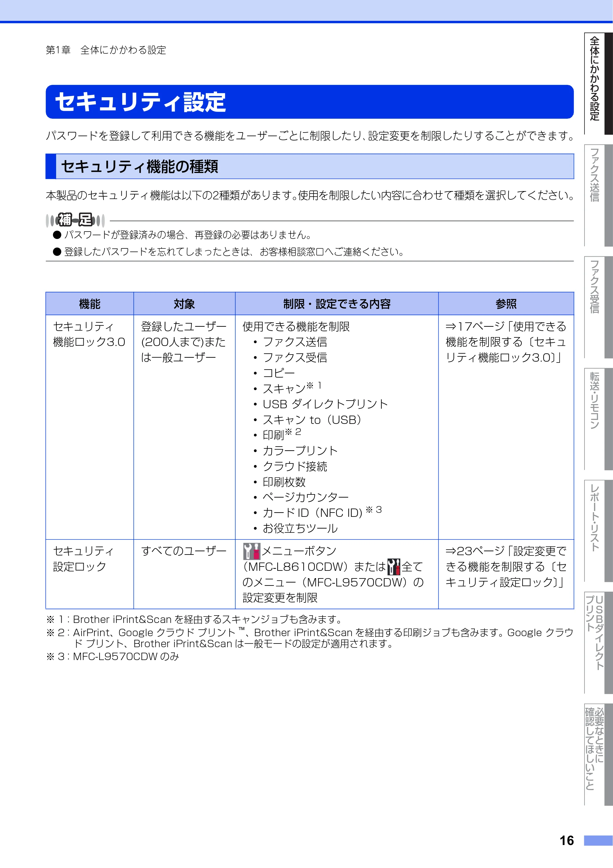Open the ファクス受信 side tab
This screenshot has height=868, width=613.
pyautogui.click(x=598, y=307)
